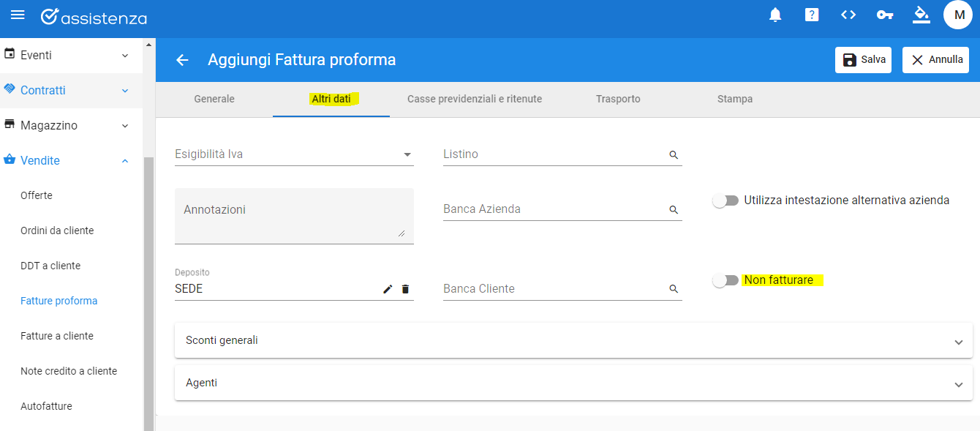This screenshot has width=980, height=431.
Task: Expand the Sconti generali section
Action: coord(573,340)
